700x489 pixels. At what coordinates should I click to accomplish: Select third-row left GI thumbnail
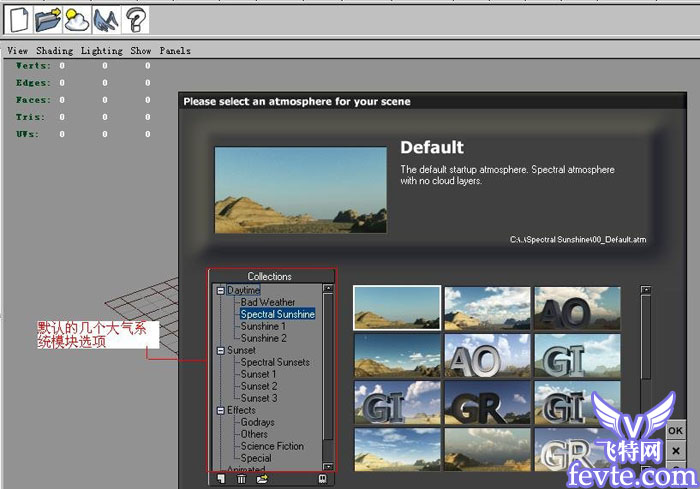(x=397, y=402)
